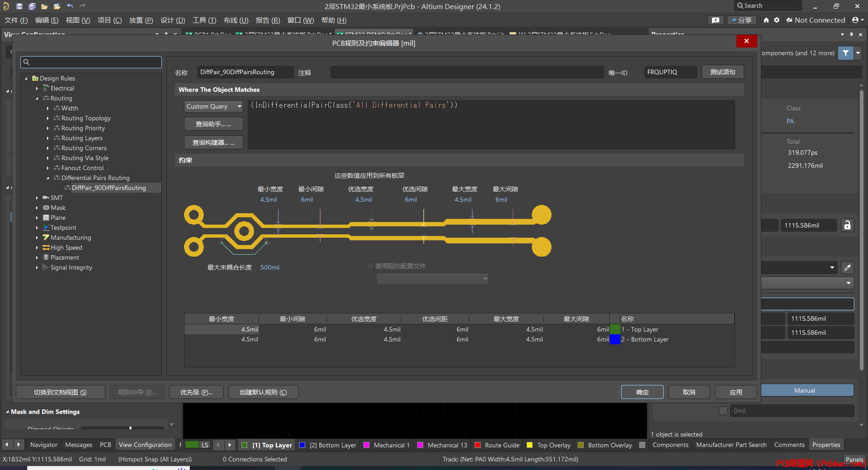Open the feedback comment icon
This screenshot has width=868, height=470.
pos(716,20)
